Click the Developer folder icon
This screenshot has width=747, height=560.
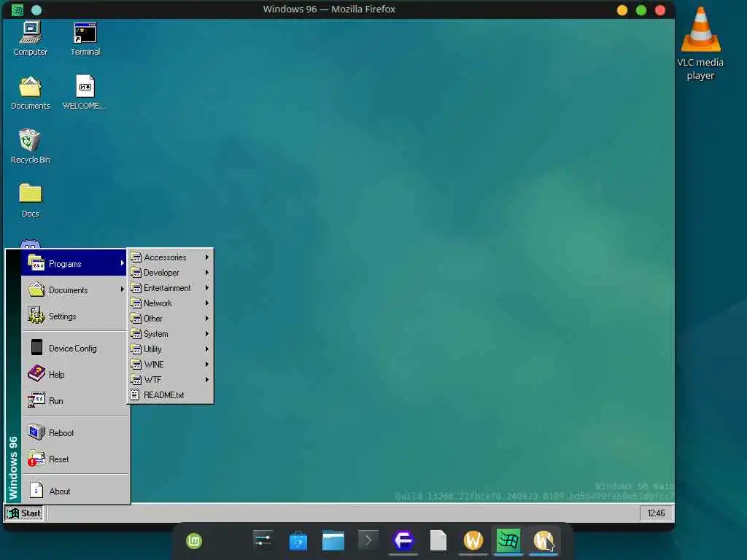(x=136, y=273)
